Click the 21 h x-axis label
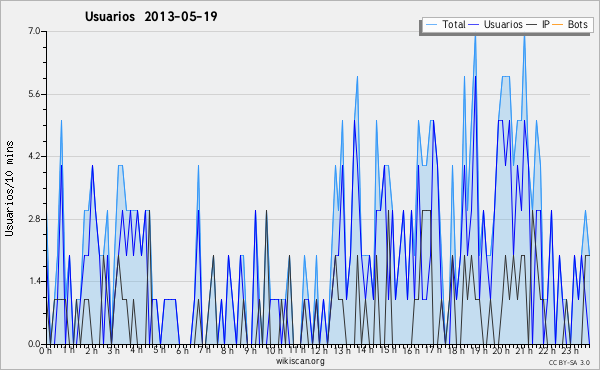The width and height of the screenshot is (600, 370). tap(525, 350)
